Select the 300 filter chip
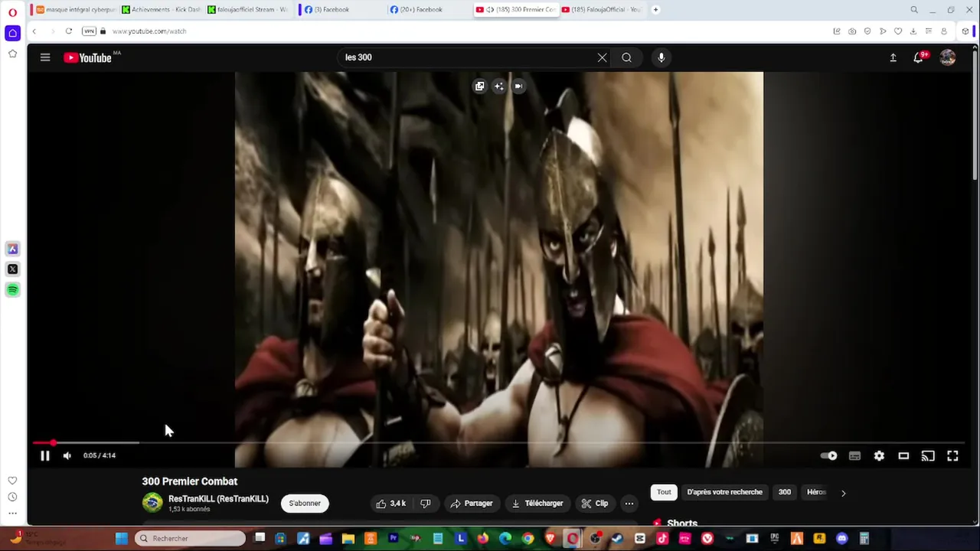This screenshot has width=980, height=551. pyautogui.click(x=785, y=492)
